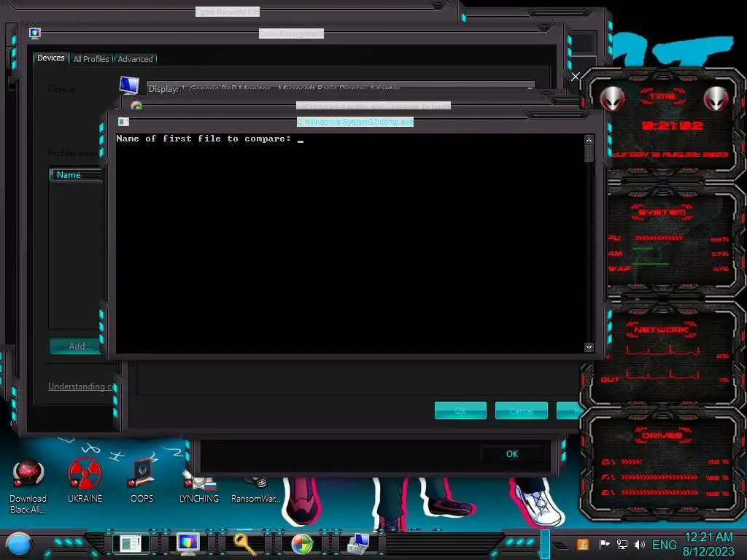Click the bottom OK button
Viewport: 747px width, 560px height.
512,454
